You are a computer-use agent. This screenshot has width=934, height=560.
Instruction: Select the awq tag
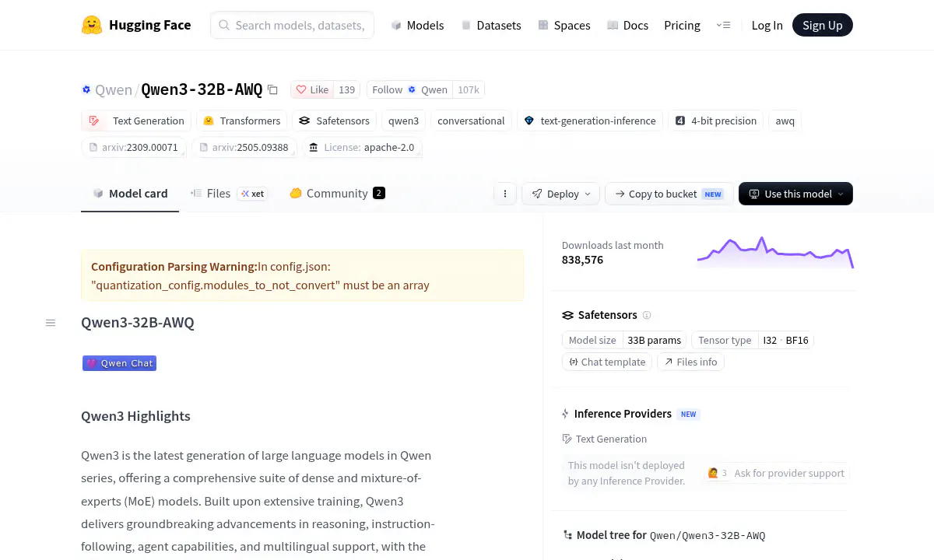click(x=785, y=121)
